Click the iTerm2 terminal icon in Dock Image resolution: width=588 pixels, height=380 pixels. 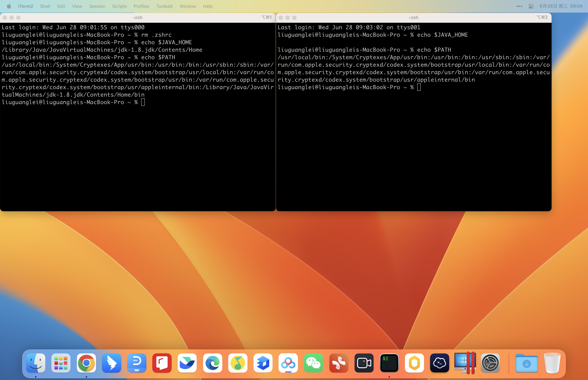point(389,363)
